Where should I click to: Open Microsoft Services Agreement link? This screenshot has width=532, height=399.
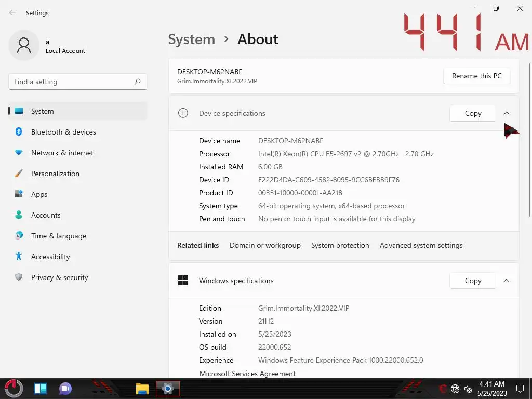[x=247, y=374]
